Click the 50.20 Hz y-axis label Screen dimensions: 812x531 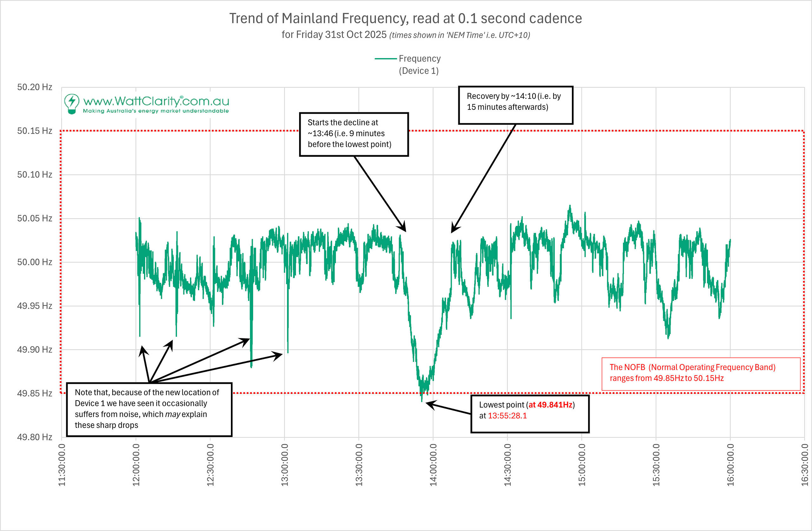click(35, 87)
